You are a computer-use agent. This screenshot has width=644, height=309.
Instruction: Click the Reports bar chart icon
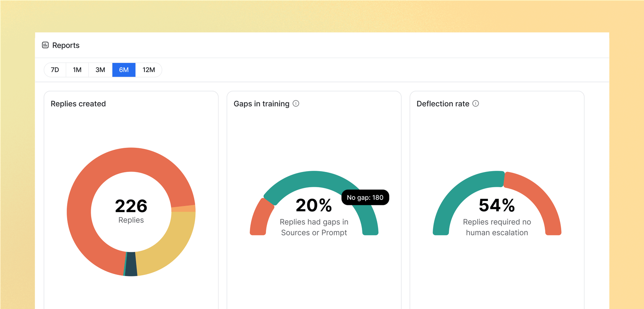coord(45,45)
